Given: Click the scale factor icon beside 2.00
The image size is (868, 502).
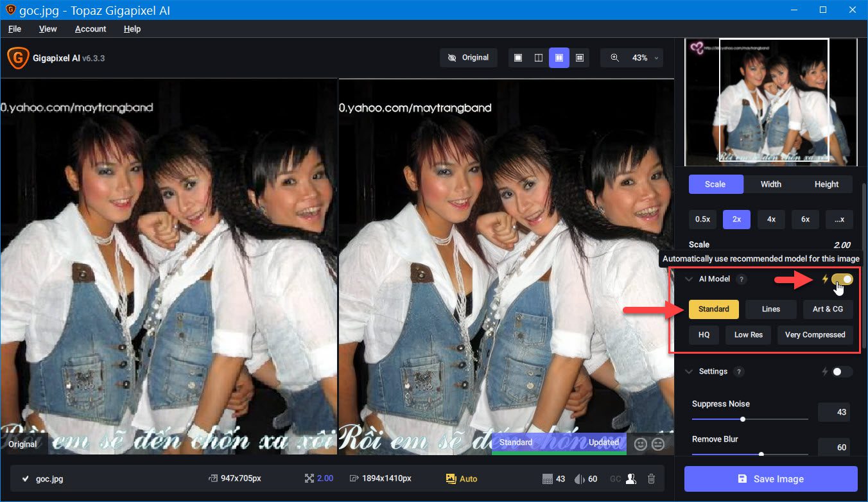Looking at the screenshot, I should [309, 479].
